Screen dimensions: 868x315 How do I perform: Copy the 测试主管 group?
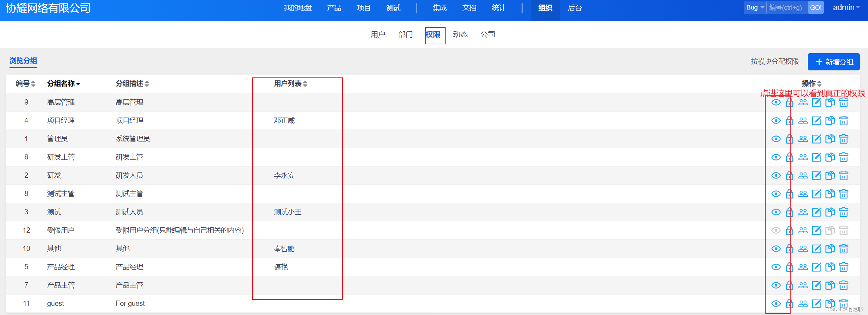pyautogui.click(x=830, y=194)
